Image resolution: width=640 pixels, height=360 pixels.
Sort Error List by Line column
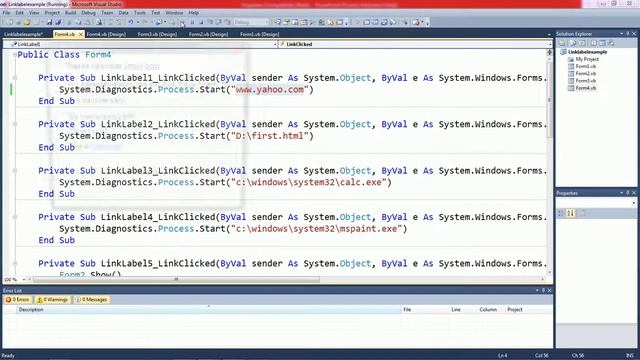click(x=462, y=310)
